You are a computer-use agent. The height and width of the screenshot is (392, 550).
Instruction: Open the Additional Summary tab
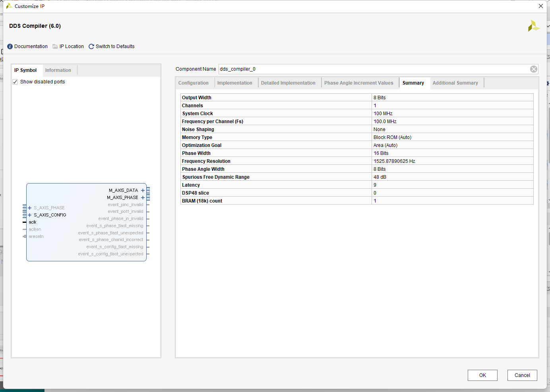[455, 83]
